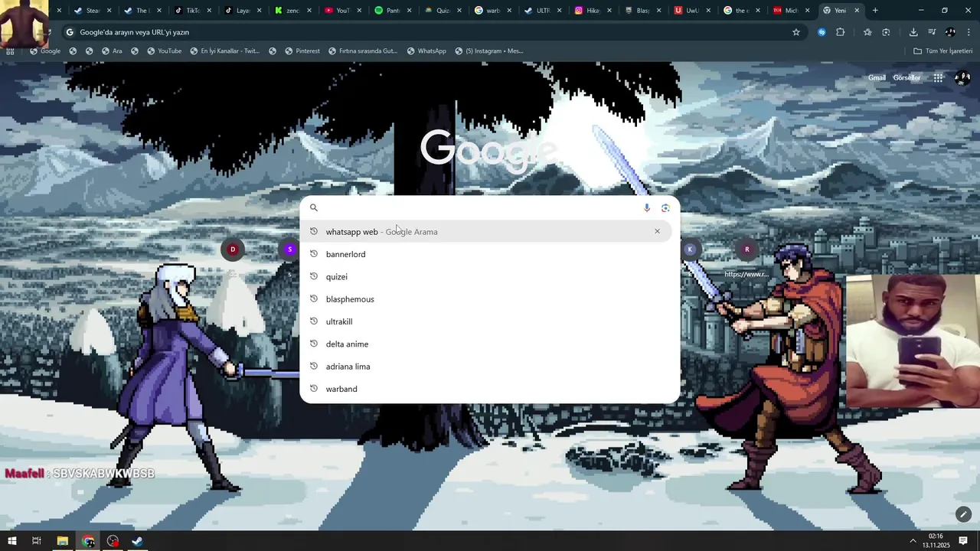The image size is (980, 551).
Task: Click the bookmarks star-list toolbar icon
Action: point(867,32)
